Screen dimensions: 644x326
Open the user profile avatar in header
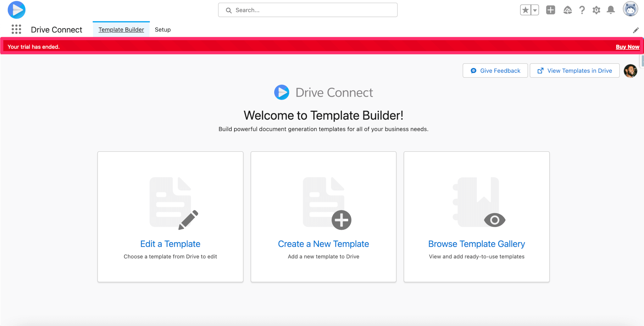click(630, 9)
